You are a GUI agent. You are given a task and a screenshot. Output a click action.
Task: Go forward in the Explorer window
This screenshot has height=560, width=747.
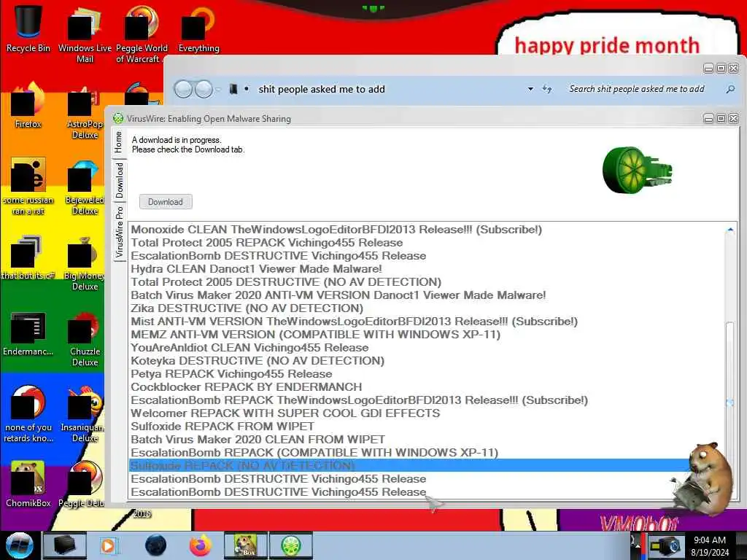[x=204, y=89]
